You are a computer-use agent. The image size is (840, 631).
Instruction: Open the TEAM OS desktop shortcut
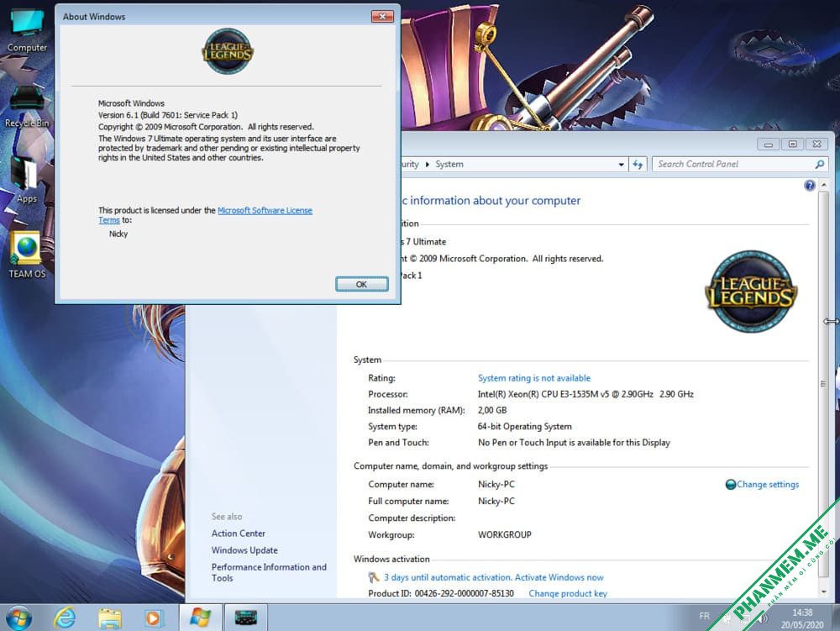[x=27, y=255]
